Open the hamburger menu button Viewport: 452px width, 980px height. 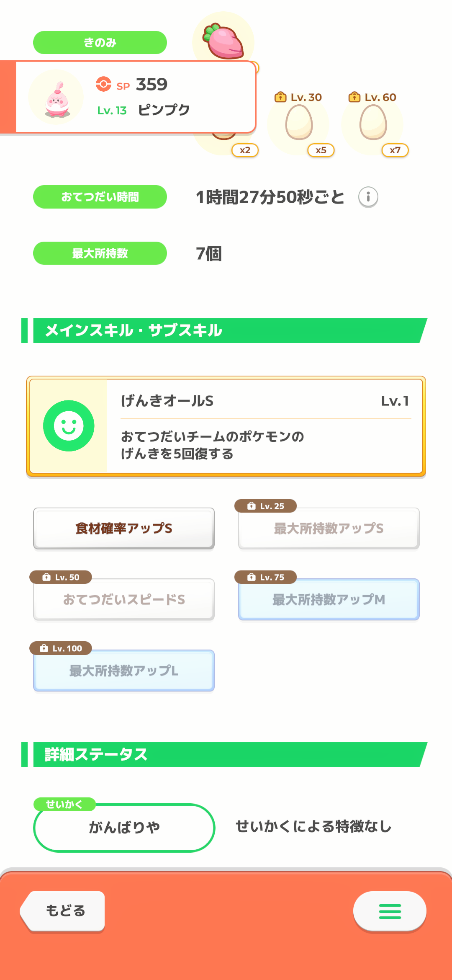click(x=390, y=911)
